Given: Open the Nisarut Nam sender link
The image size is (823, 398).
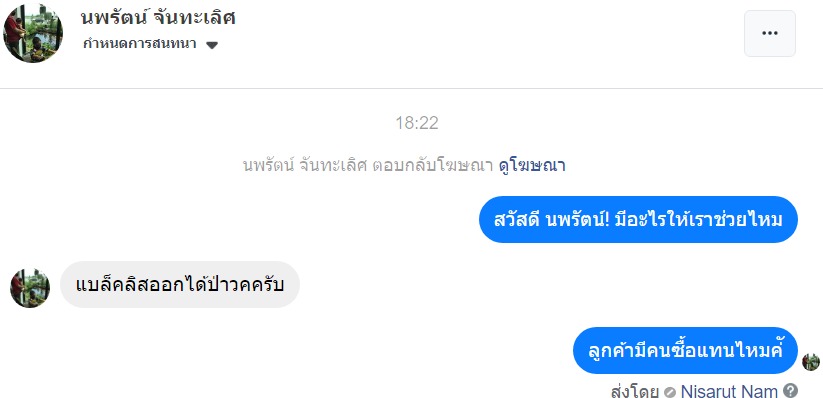Looking at the screenshot, I should pos(729,391).
